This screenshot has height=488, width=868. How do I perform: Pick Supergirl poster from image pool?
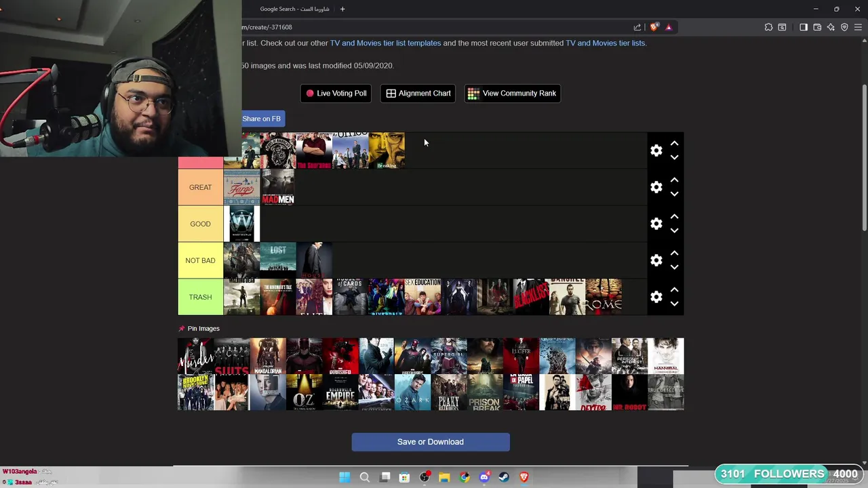coord(449,356)
